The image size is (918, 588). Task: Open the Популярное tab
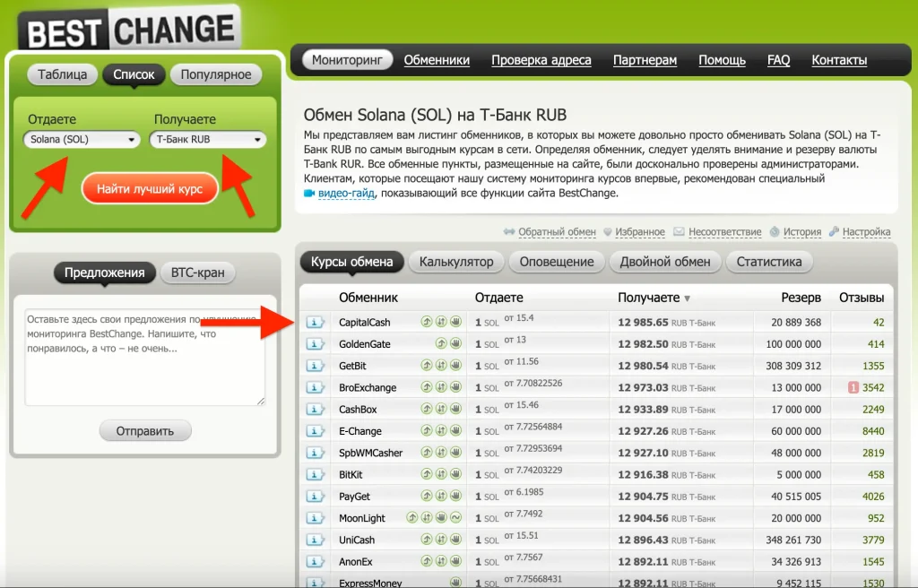tap(215, 74)
